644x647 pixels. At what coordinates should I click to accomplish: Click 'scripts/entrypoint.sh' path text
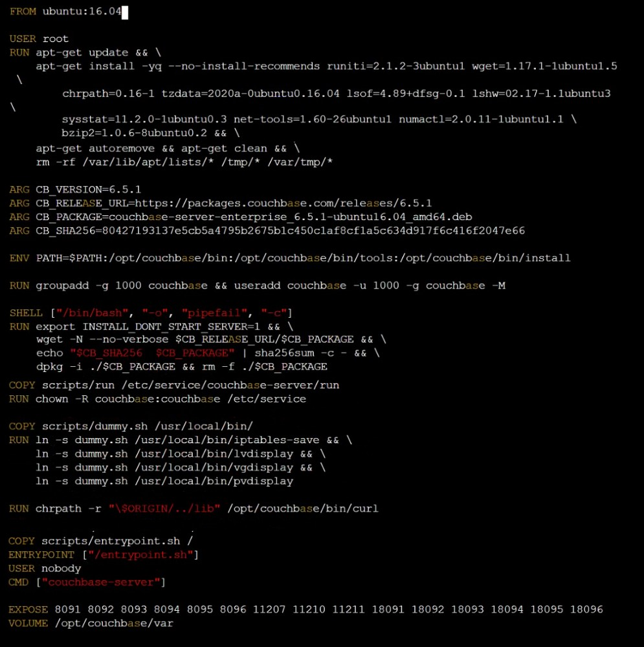(111, 542)
